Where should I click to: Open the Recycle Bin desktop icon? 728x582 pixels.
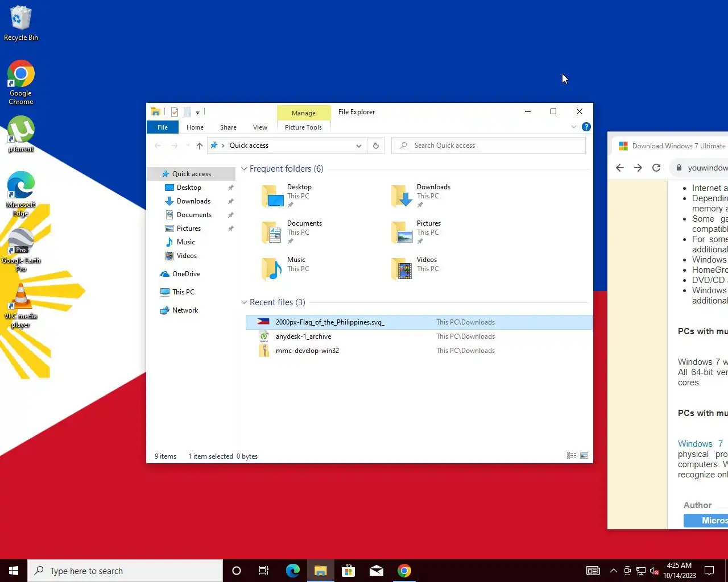[21, 23]
